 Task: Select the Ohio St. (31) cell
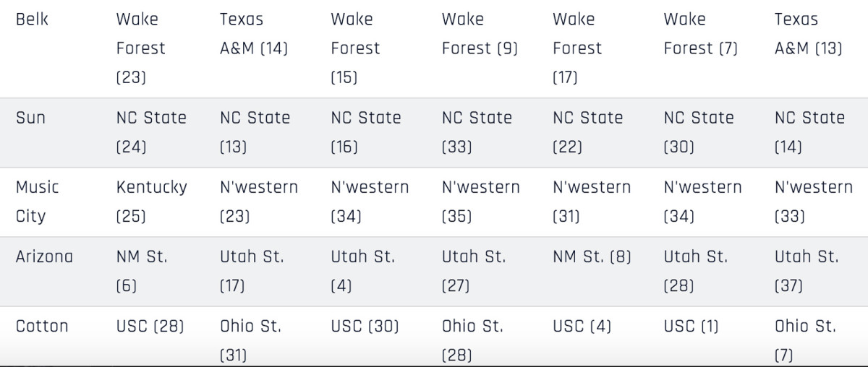coord(250,340)
